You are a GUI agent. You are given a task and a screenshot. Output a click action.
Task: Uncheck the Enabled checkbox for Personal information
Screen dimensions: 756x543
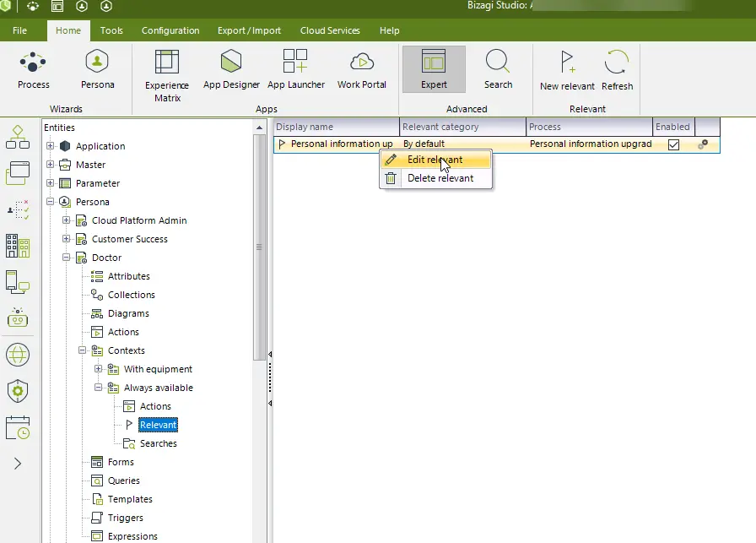click(673, 144)
